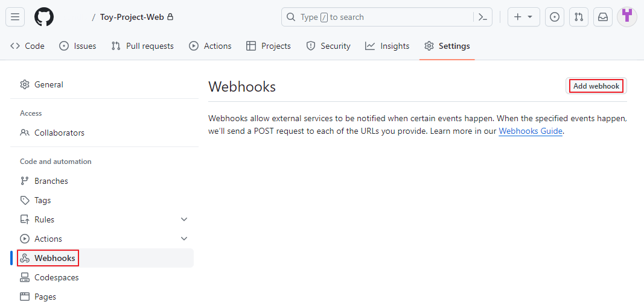Click the Add webhook button
Viewport: 644px width, 305px height.
pos(596,86)
